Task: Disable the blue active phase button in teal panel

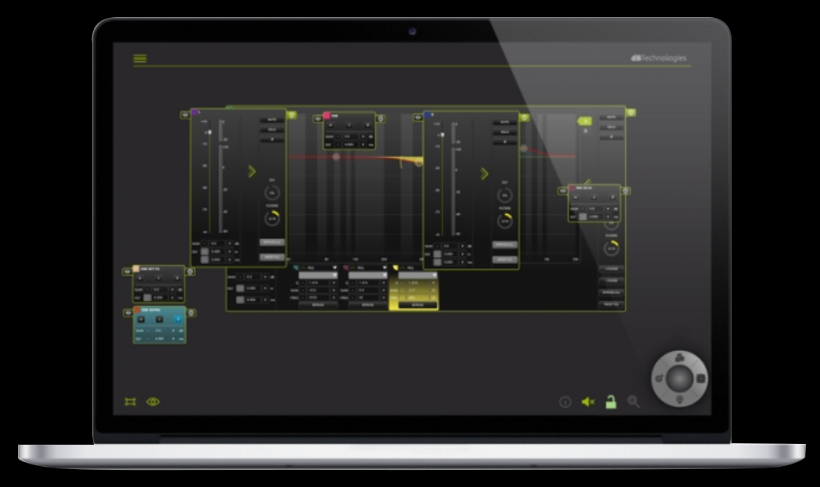Action: click(x=178, y=319)
